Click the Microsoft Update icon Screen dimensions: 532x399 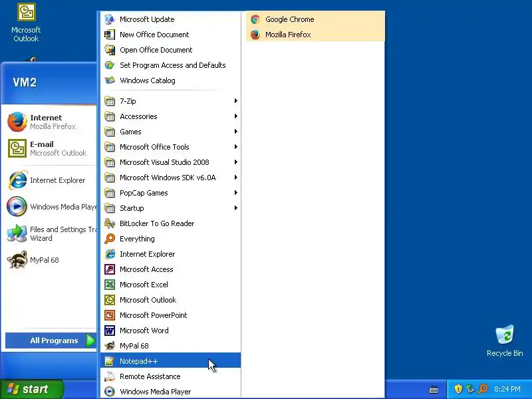pos(110,19)
